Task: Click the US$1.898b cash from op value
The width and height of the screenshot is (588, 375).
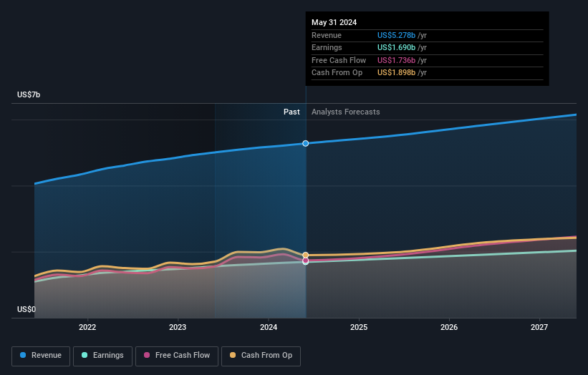Action: (x=396, y=73)
